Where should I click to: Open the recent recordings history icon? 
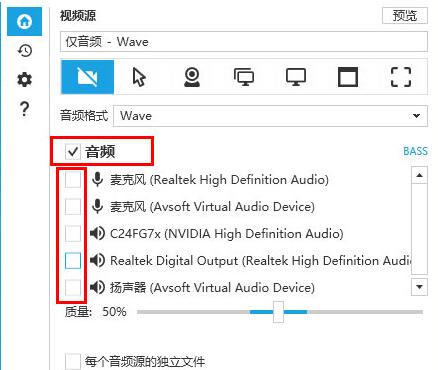[x=25, y=50]
